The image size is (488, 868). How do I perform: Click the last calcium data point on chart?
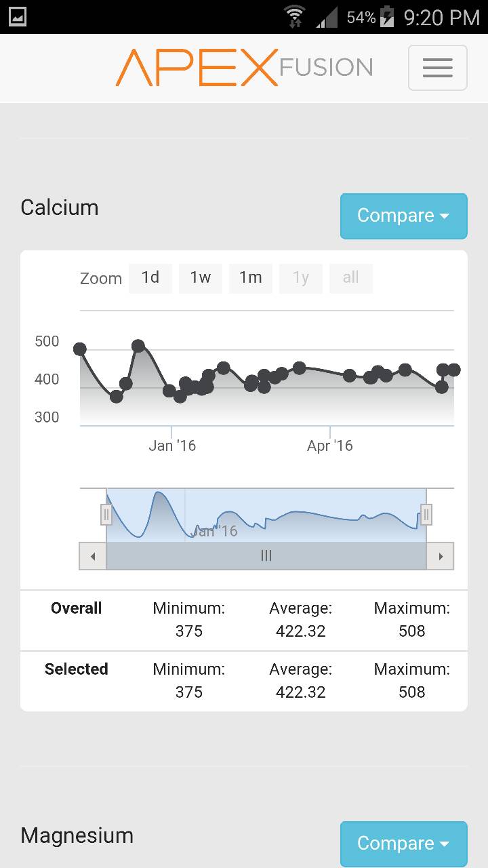pyautogui.click(x=453, y=370)
